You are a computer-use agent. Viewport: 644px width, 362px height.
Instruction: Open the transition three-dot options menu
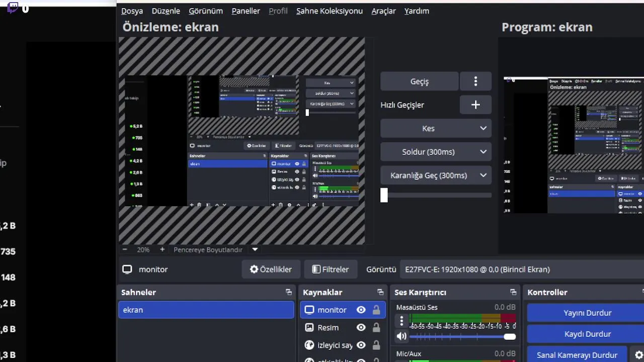pos(475,81)
